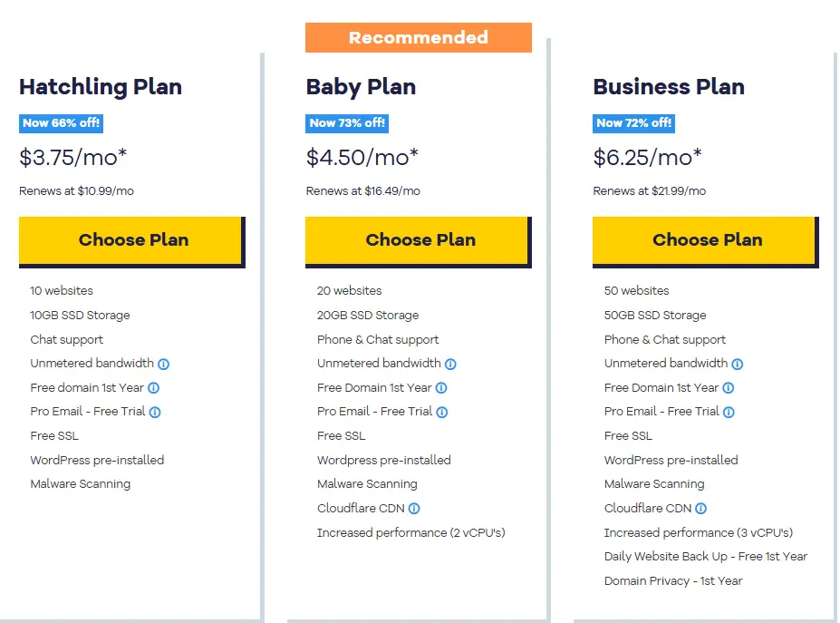Screen dimensions: 840x623
Task: Click the Business Plan heading
Action: [669, 87]
